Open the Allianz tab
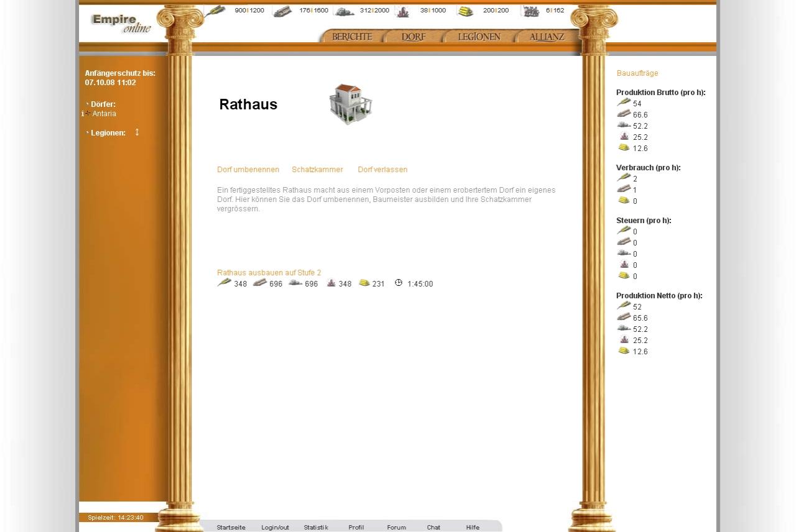Screen dimensions: 796x532 (547, 37)
